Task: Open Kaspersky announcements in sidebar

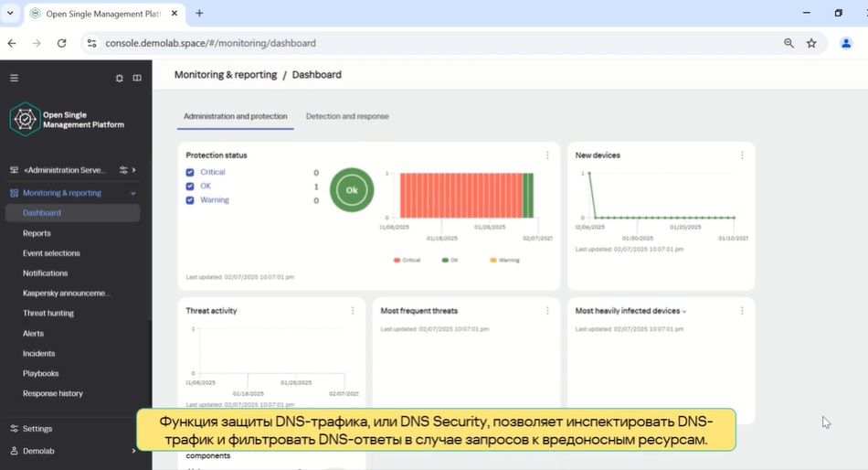Action: pyautogui.click(x=67, y=294)
